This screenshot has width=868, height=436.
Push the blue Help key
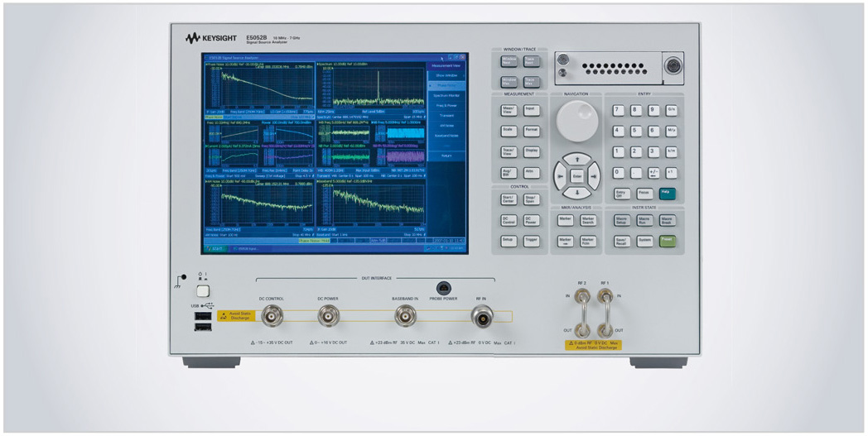click(x=667, y=194)
